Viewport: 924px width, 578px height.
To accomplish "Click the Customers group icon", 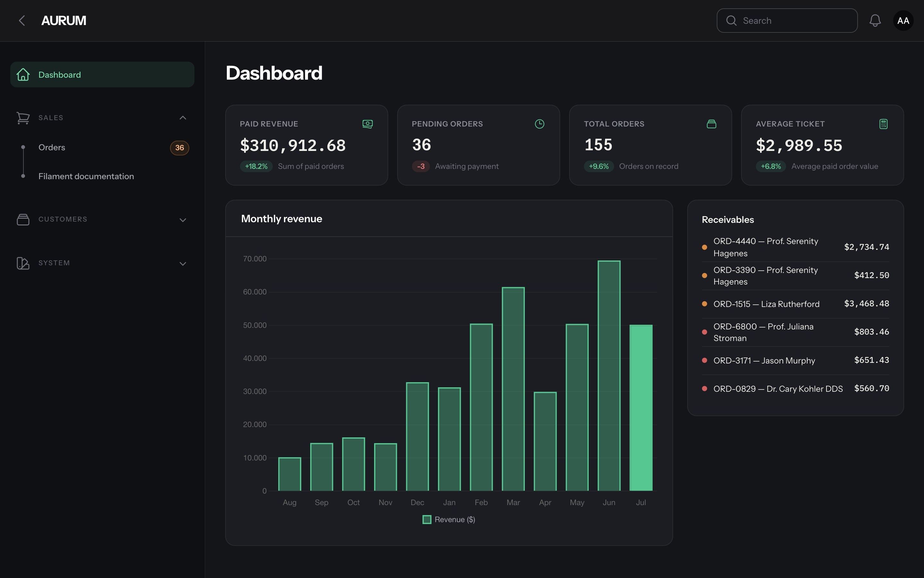I will point(23,219).
